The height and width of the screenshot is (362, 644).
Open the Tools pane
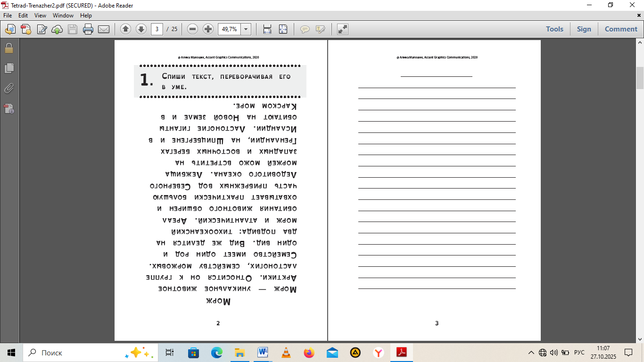(554, 29)
